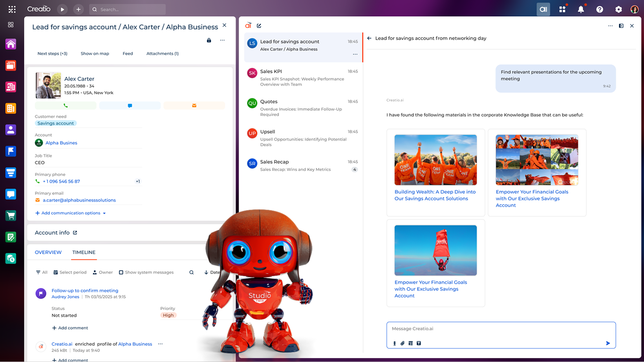Attach a file in the Creatio.ai message box
The height and width of the screenshot is (362, 644).
402,343
